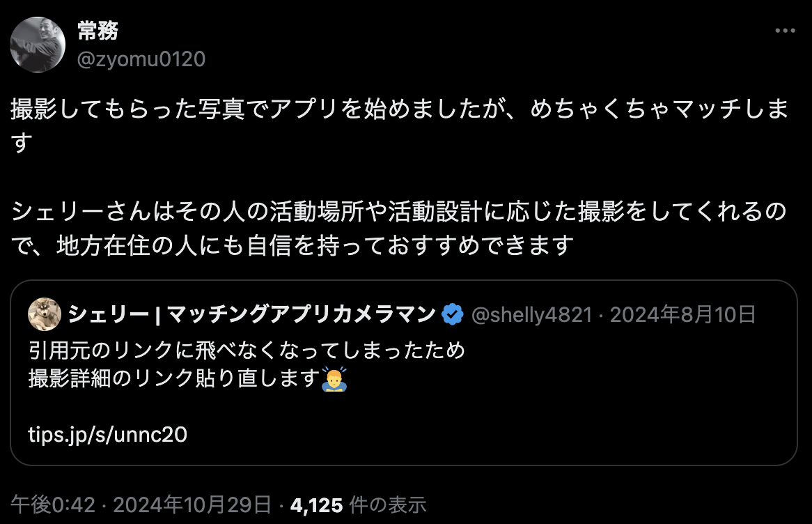
Task: Open the display name 常務
Action: (98, 31)
